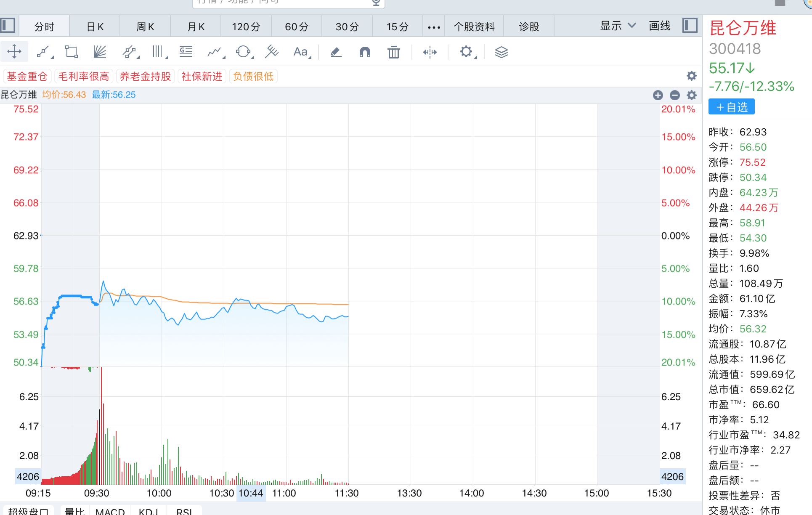Toggle the left sidebar panel

(8, 26)
